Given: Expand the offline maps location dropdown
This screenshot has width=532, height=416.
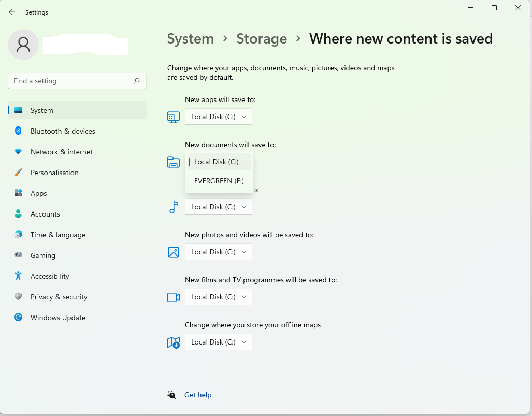Looking at the screenshot, I should click(219, 342).
